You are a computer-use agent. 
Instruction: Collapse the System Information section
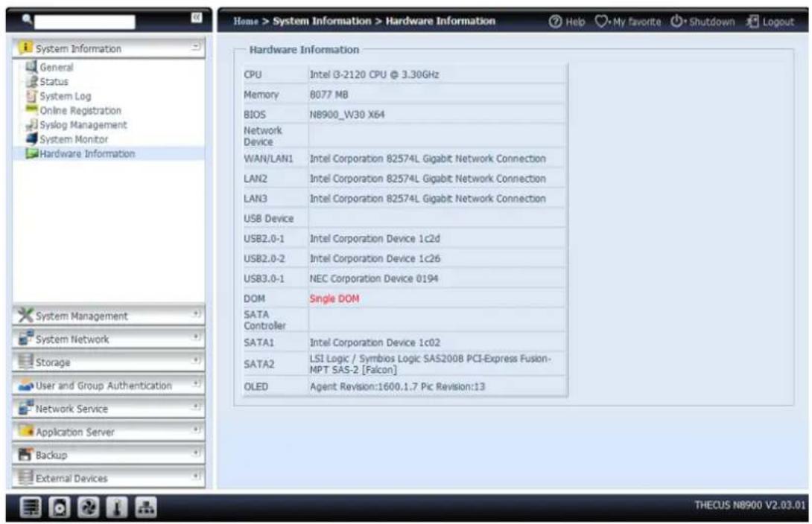(x=196, y=48)
